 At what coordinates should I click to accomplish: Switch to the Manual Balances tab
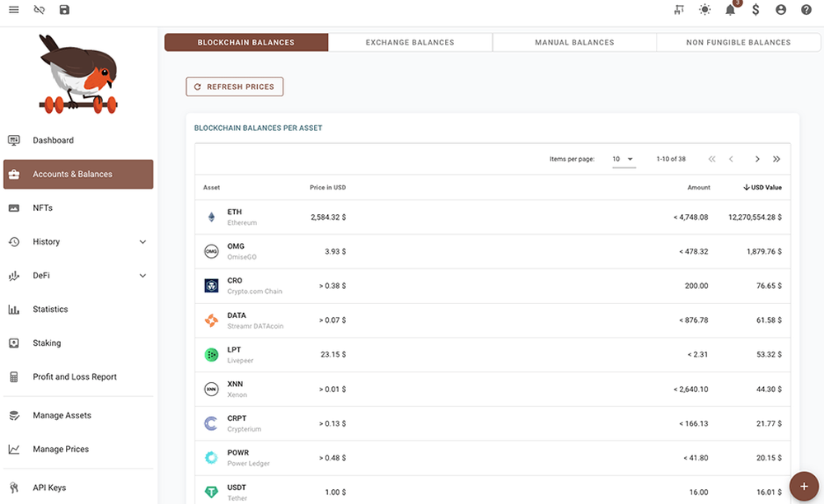pos(574,43)
